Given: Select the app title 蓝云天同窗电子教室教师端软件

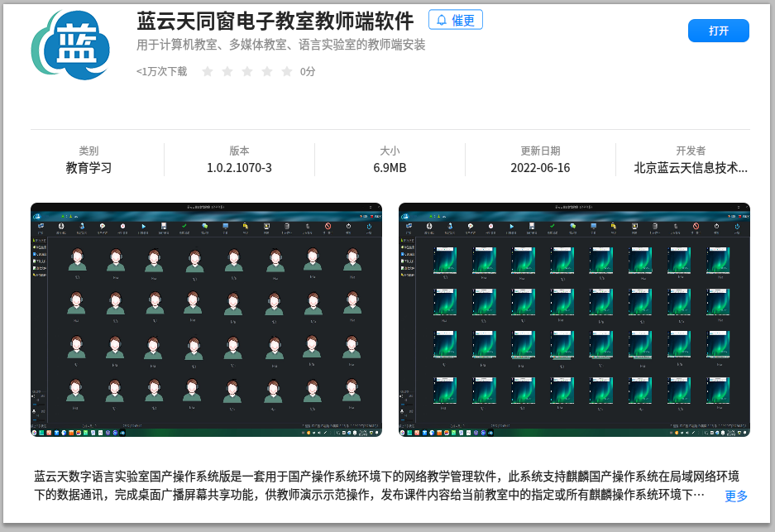Looking at the screenshot, I should pos(275,22).
